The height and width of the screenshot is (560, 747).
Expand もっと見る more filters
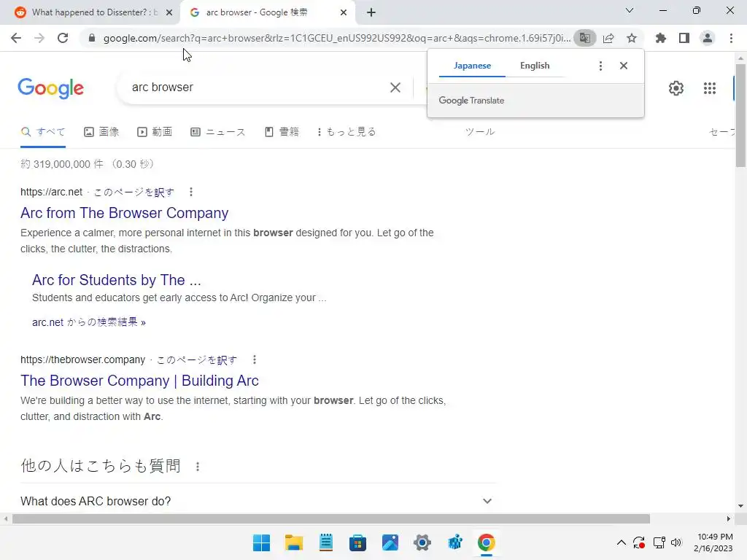pos(347,132)
